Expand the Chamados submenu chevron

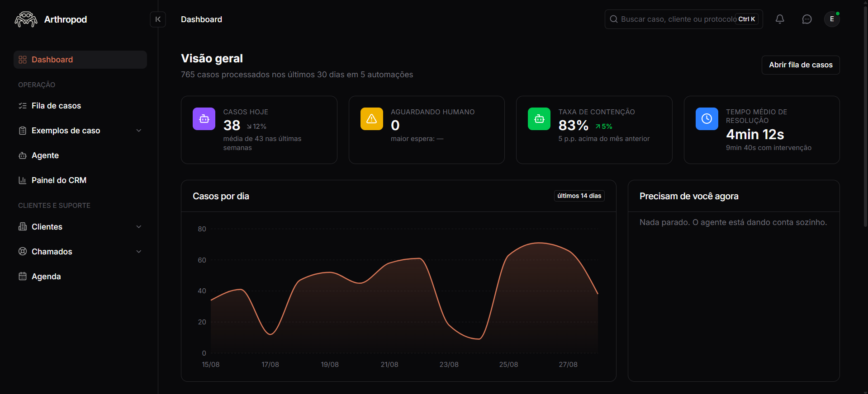point(139,252)
